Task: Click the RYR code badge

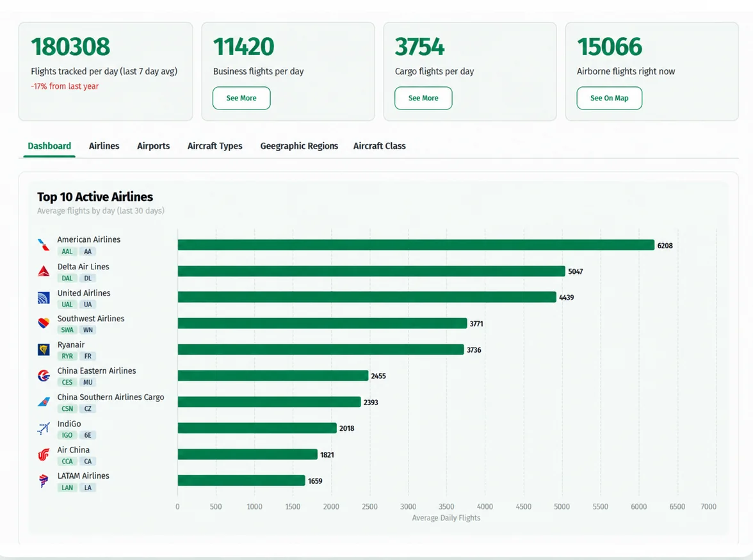Action: click(x=67, y=356)
